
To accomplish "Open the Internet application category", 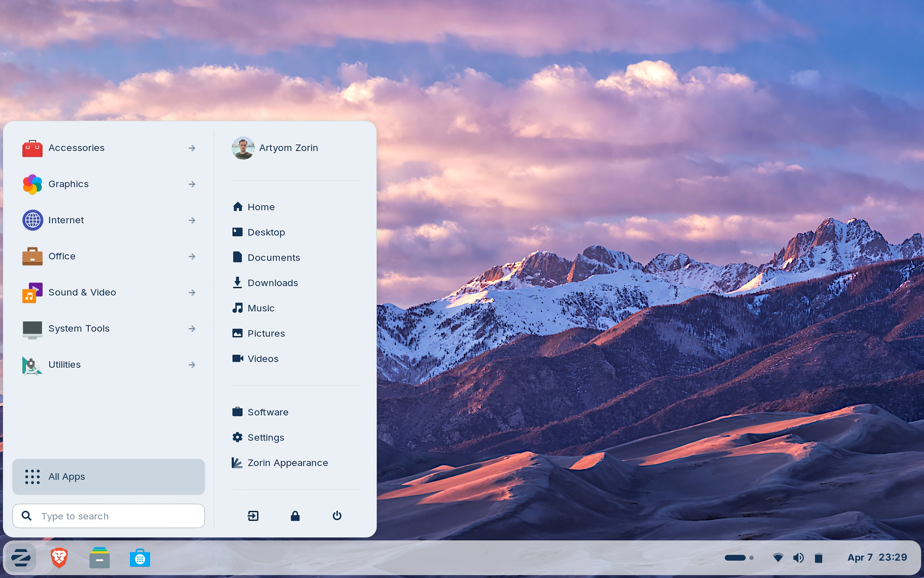I will [x=66, y=220].
